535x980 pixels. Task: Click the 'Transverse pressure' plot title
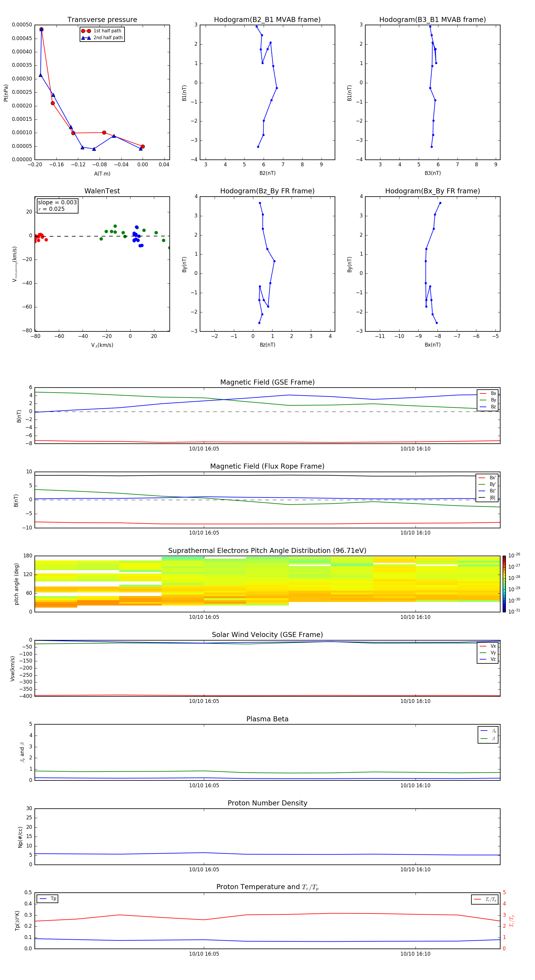point(102,20)
